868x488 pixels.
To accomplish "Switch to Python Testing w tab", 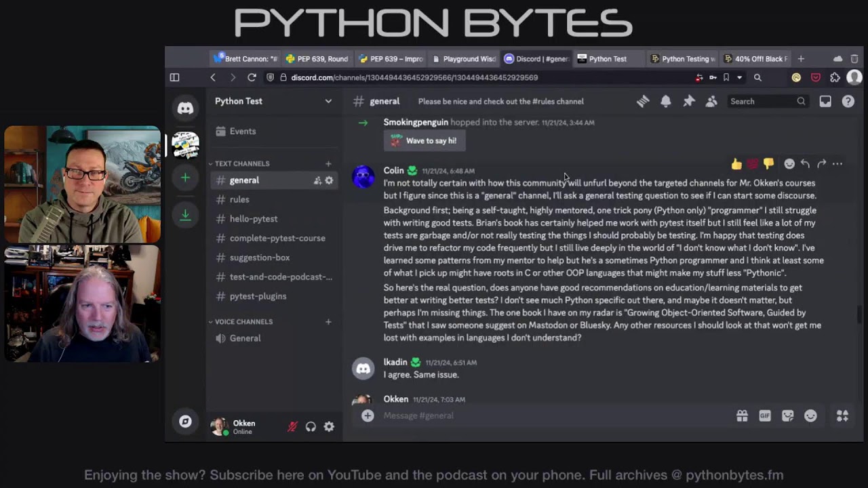I will [684, 59].
